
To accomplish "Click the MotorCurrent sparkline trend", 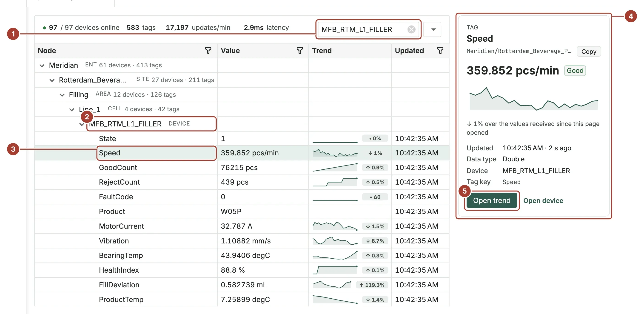I will coord(335,226).
